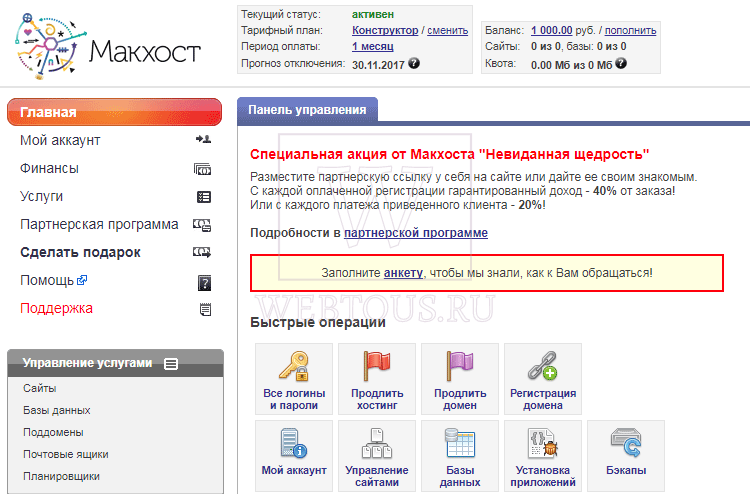Open Поддомены in Управление услугами
Image resolution: width=750 pixels, height=494 pixels.
[53, 432]
